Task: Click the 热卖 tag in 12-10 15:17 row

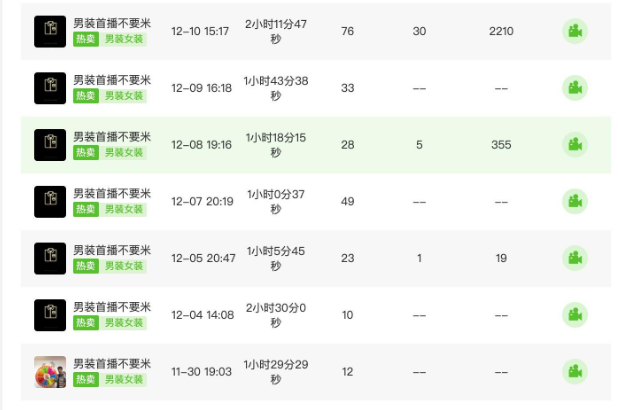Action: [86, 39]
